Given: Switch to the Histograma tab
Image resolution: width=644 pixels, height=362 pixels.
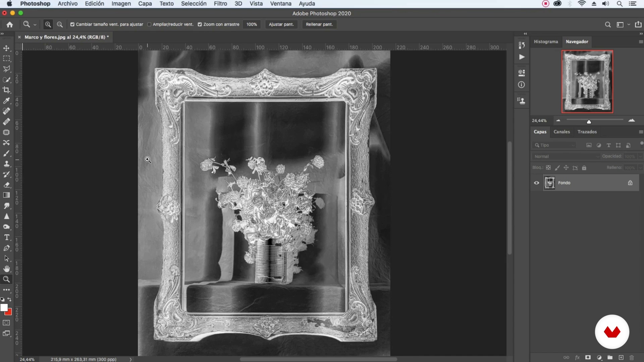Looking at the screenshot, I should [x=546, y=42].
